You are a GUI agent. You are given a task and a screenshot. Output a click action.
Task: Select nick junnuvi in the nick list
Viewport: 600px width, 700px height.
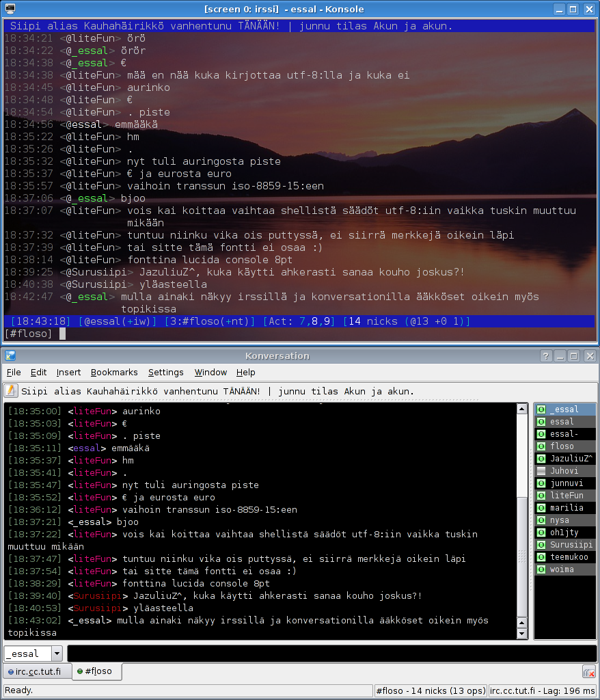coord(567,483)
